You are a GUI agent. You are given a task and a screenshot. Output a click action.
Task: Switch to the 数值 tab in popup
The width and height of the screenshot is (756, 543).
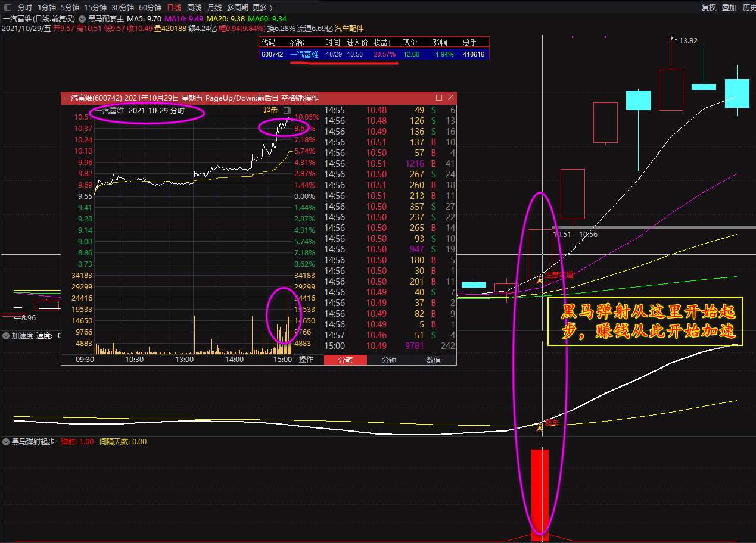click(434, 360)
